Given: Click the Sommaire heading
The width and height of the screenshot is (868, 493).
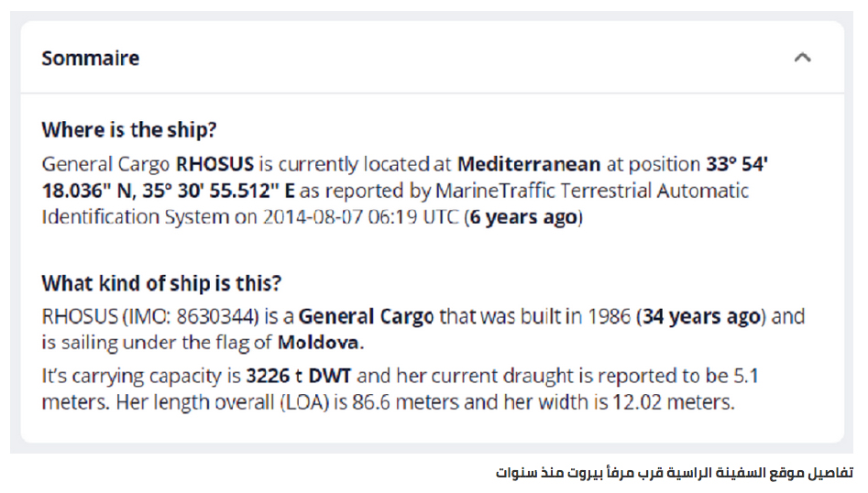Looking at the screenshot, I should point(90,58).
